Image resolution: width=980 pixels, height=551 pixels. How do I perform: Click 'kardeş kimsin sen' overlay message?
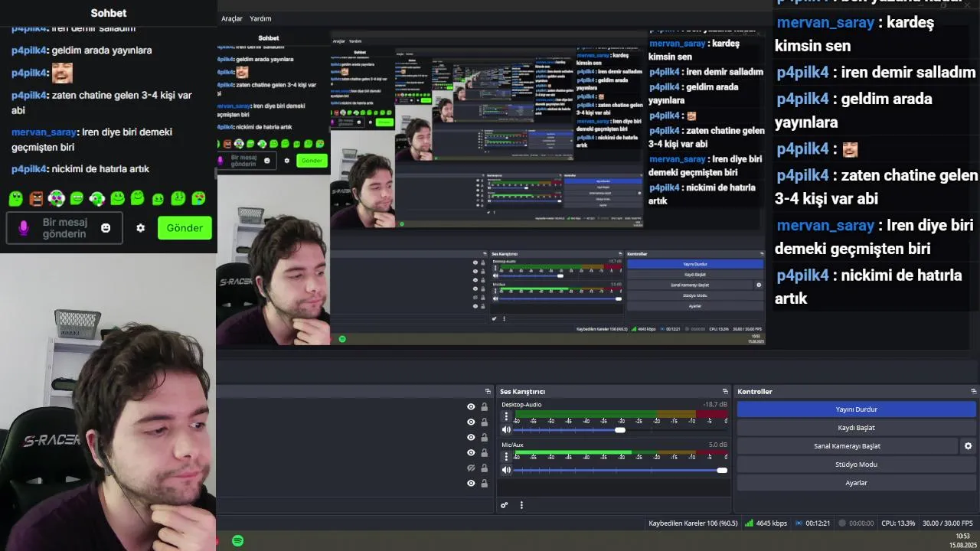[x=854, y=34]
